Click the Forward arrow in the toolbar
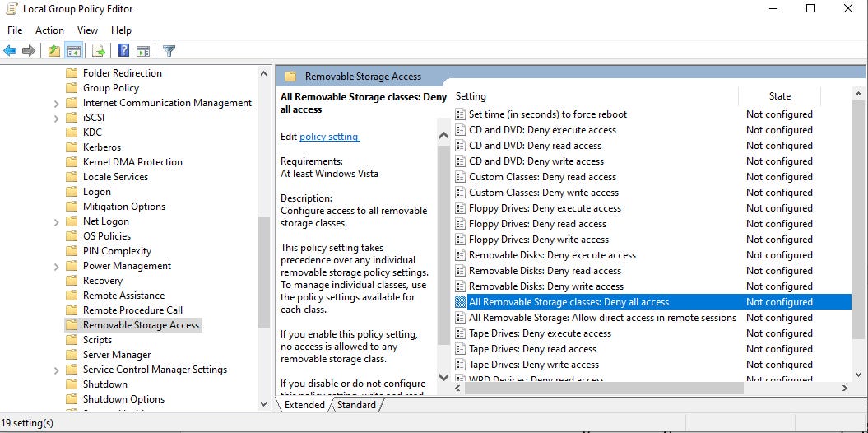Image resolution: width=868 pixels, height=433 pixels. click(29, 51)
